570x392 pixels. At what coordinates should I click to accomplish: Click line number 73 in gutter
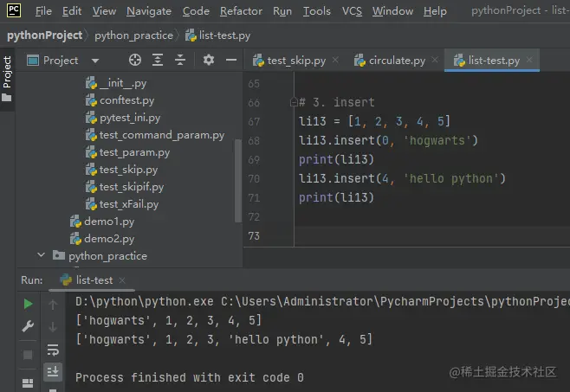click(254, 236)
